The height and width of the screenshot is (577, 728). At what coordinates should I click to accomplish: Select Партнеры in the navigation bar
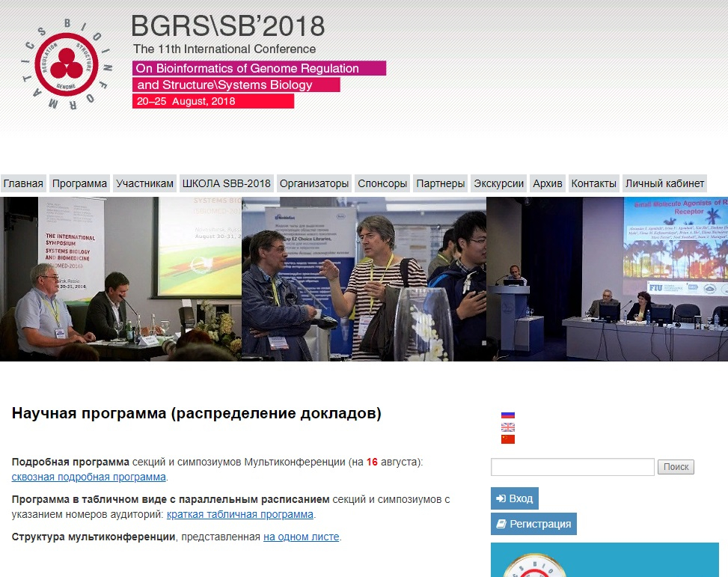[x=441, y=183]
